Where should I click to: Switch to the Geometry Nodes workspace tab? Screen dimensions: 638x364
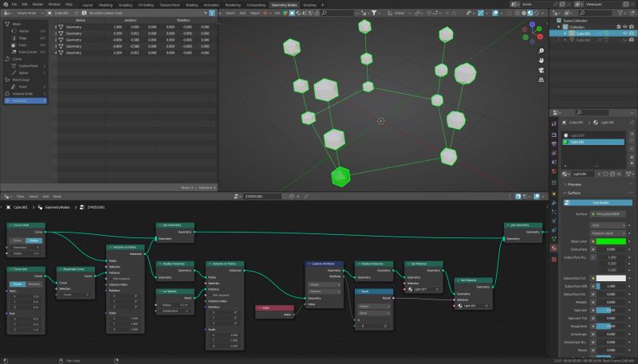pos(284,5)
